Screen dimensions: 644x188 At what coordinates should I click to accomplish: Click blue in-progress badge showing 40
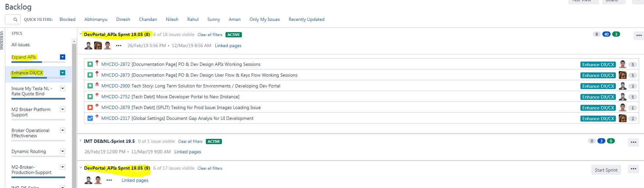point(606,34)
